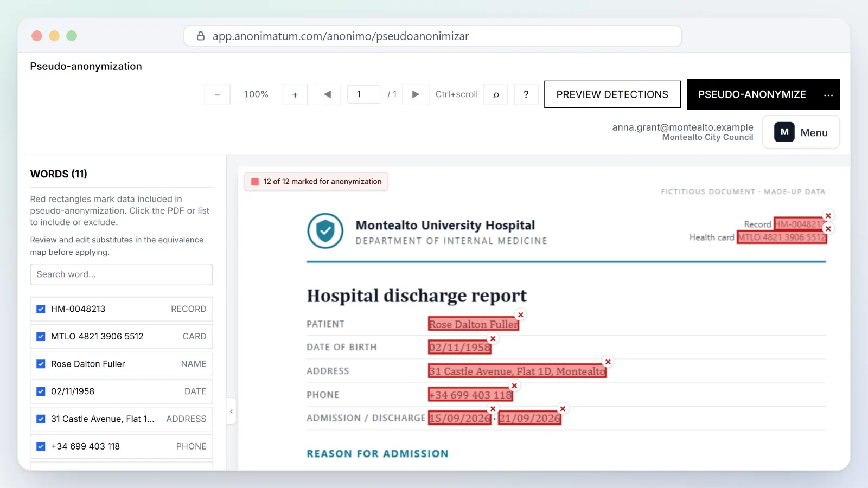868x488 pixels.
Task: Zoom out with the minus button
Action: click(217, 94)
